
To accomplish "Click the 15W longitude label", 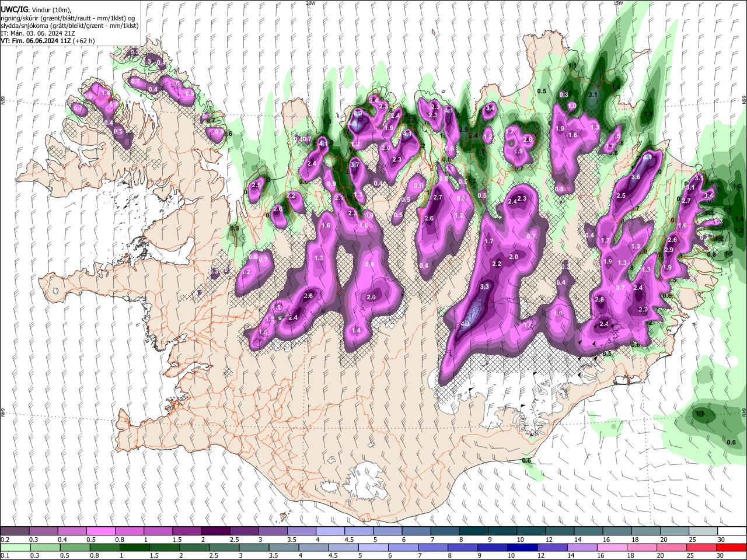I will coord(618,3).
